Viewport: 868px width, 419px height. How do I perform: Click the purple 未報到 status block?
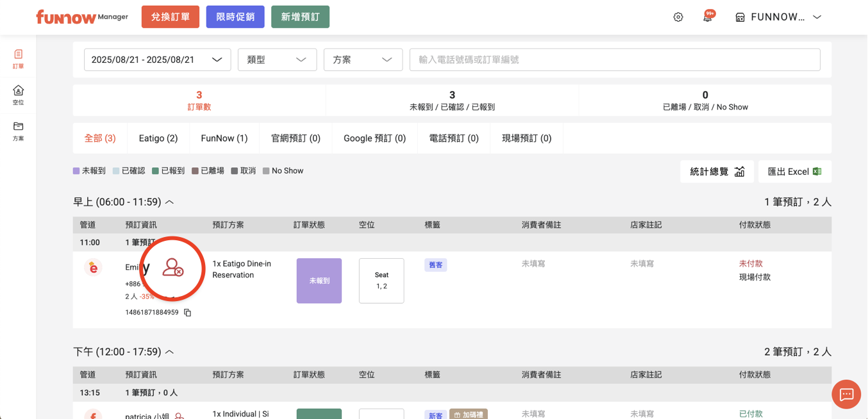click(319, 281)
